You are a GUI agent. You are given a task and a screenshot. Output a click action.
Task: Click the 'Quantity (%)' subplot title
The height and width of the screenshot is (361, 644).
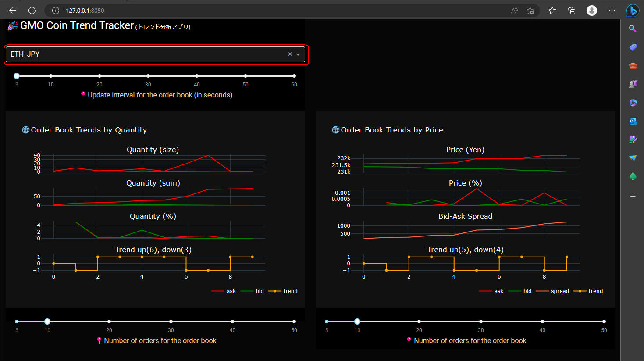coord(153,216)
